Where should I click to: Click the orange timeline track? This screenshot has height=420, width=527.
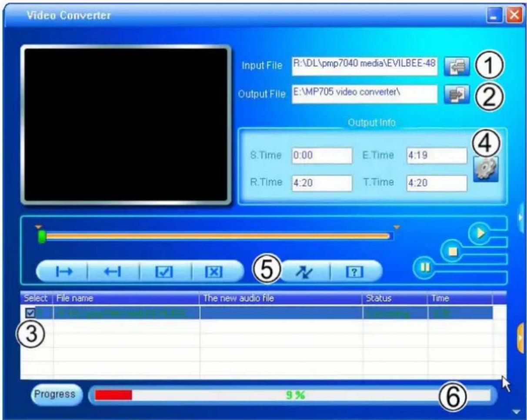click(x=217, y=236)
